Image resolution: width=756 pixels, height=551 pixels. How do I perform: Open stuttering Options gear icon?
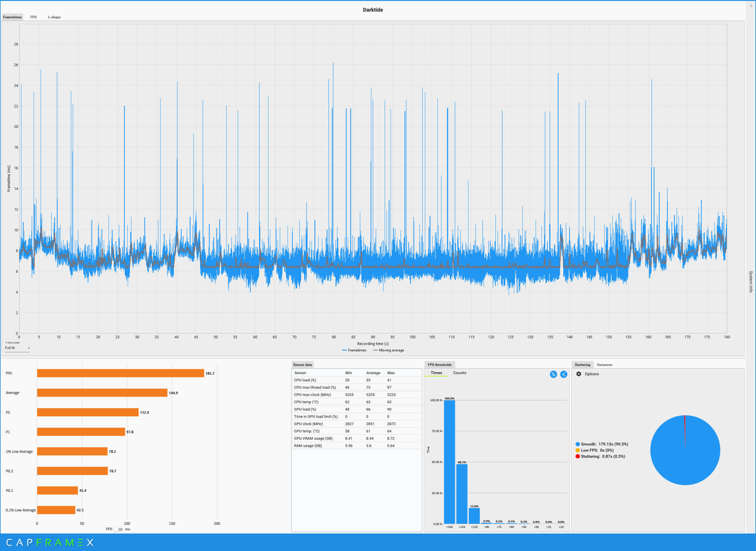(579, 374)
